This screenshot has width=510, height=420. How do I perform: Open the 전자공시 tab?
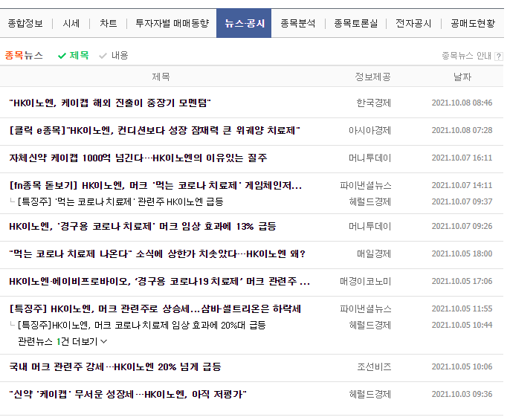(413, 24)
